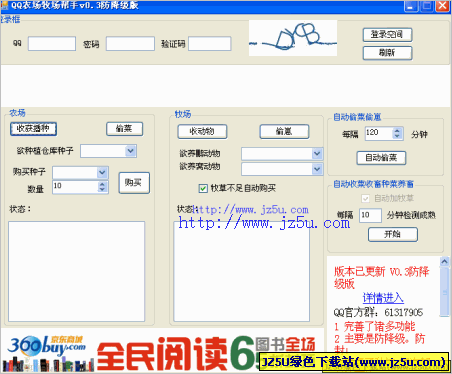Click the 刷新 refresh captcha button
This screenshot has width=452, height=374.
click(387, 53)
